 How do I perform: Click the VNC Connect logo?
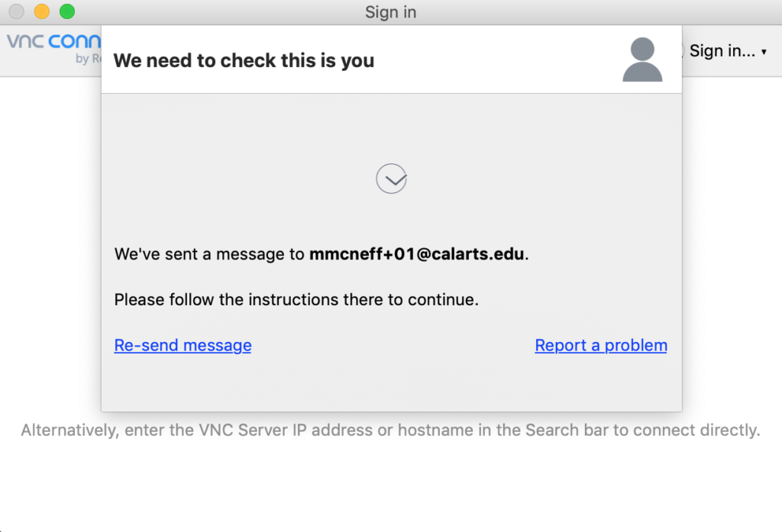tap(54, 41)
